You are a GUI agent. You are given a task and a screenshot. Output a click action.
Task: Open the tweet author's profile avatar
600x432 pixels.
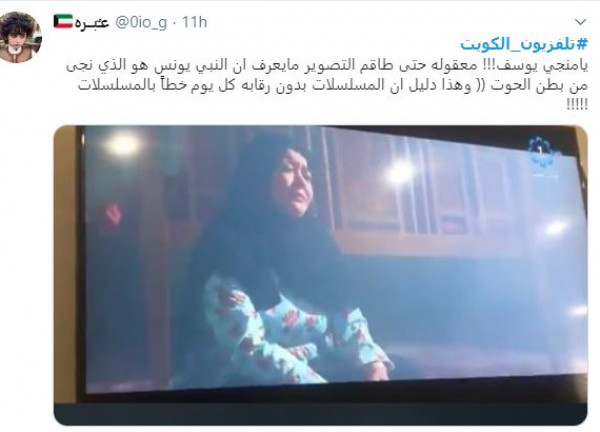pyautogui.click(x=20, y=36)
